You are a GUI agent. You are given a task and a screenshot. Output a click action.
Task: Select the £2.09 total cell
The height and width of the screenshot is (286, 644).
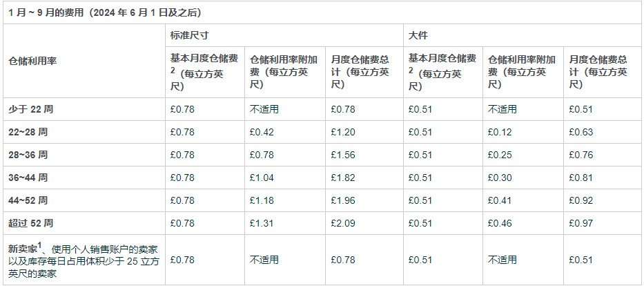(x=342, y=223)
